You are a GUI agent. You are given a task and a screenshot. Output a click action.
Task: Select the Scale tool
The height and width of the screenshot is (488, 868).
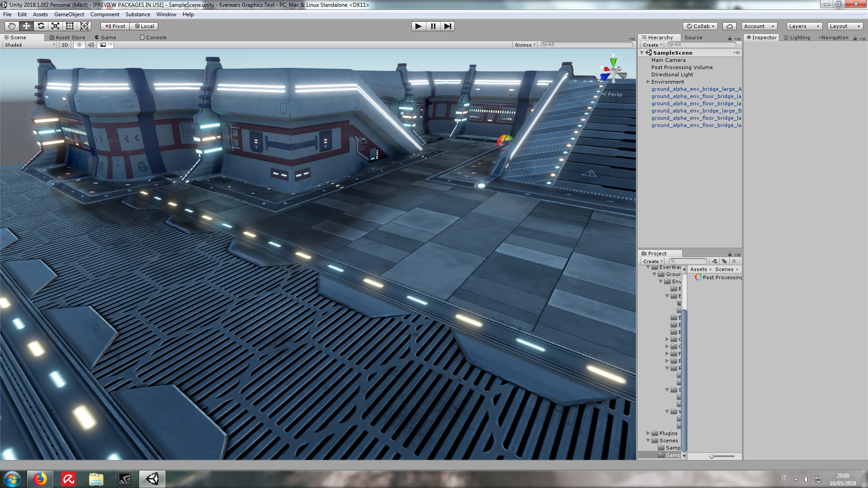pyautogui.click(x=55, y=26)
